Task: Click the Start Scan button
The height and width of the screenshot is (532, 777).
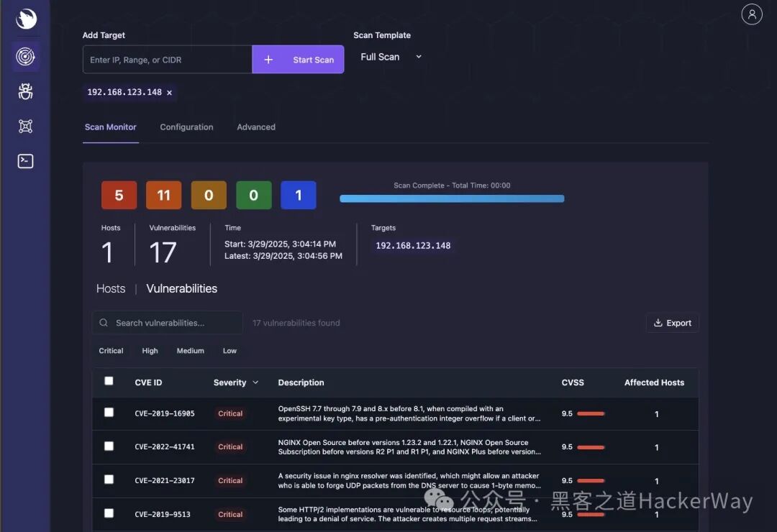Action: click(299, 60)
